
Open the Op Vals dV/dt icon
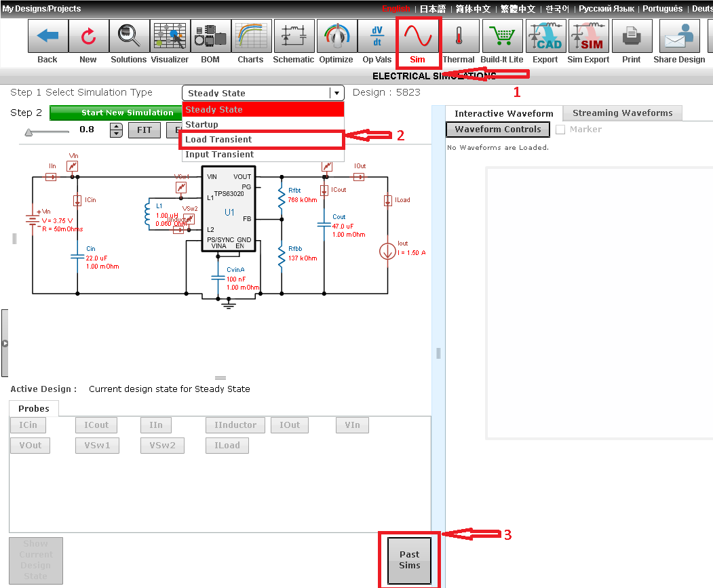point(377,36)
